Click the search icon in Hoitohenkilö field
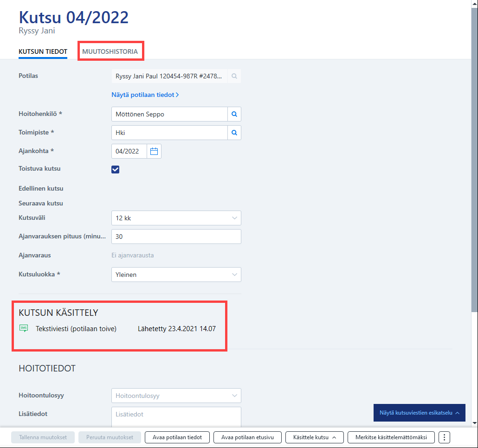 (x=234, y=114)
